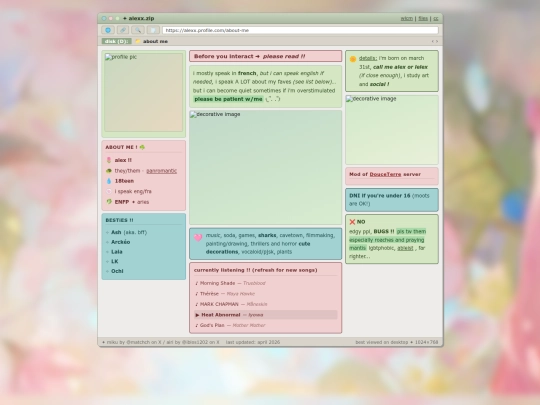Viewport: 540px width, 405px height.
Task: Click the miku credits footer text
Action: tap(160, 342)
